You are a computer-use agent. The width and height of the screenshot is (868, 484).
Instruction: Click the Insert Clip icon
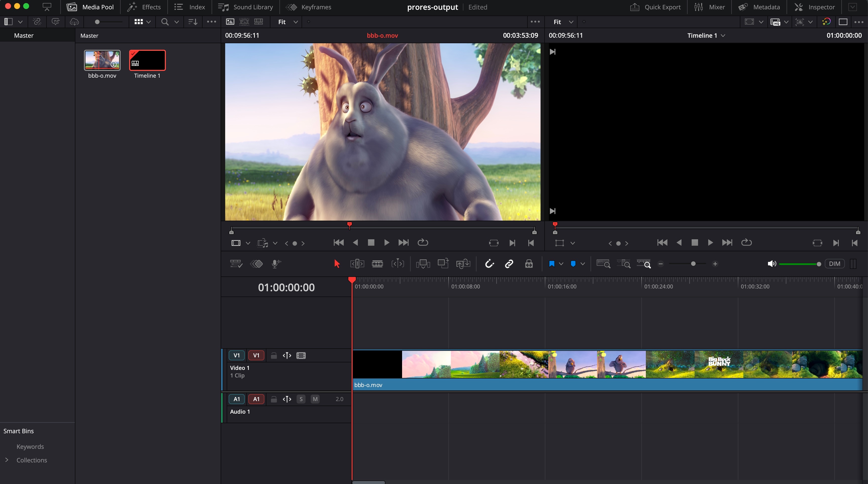[423, 264]
